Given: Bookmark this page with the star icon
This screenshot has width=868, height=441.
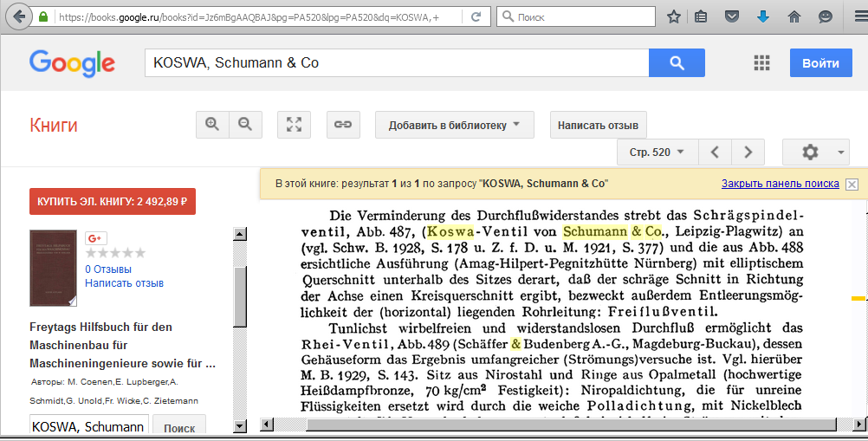Looking at the screenshot, I should 674,17.
